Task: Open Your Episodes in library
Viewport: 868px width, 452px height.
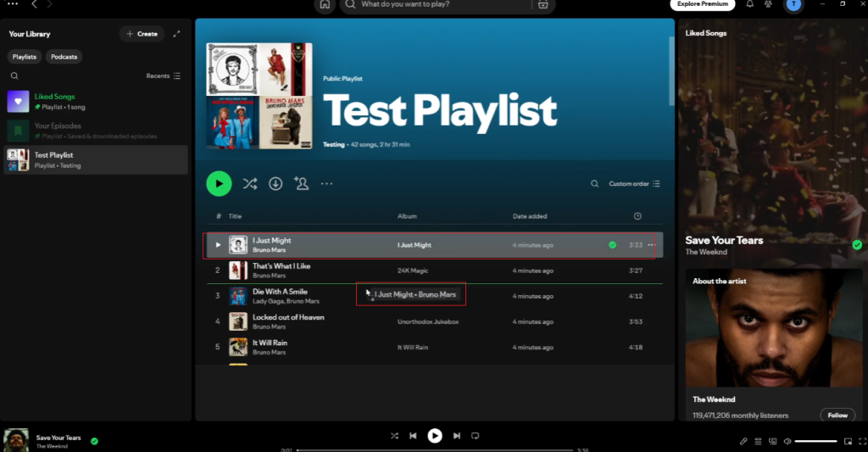Action: pyautogui.click(x=96, y=131)
